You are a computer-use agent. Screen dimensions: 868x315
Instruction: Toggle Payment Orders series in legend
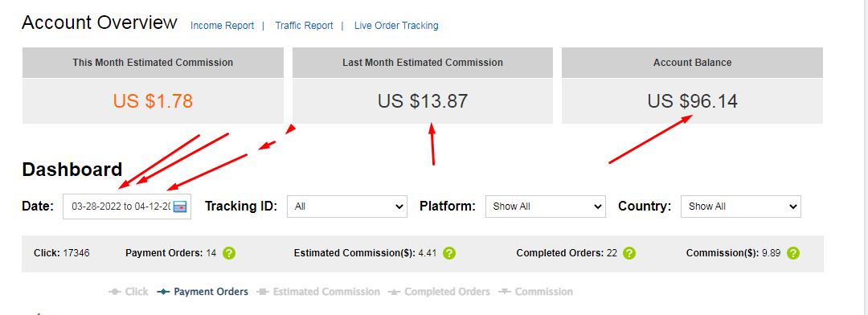[x=203, y=292]
